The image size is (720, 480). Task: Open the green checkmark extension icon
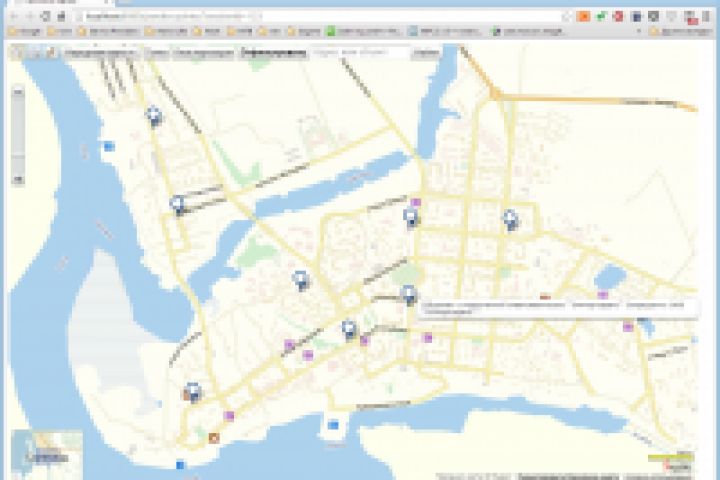pyautogui.click(x=602, y=17)
